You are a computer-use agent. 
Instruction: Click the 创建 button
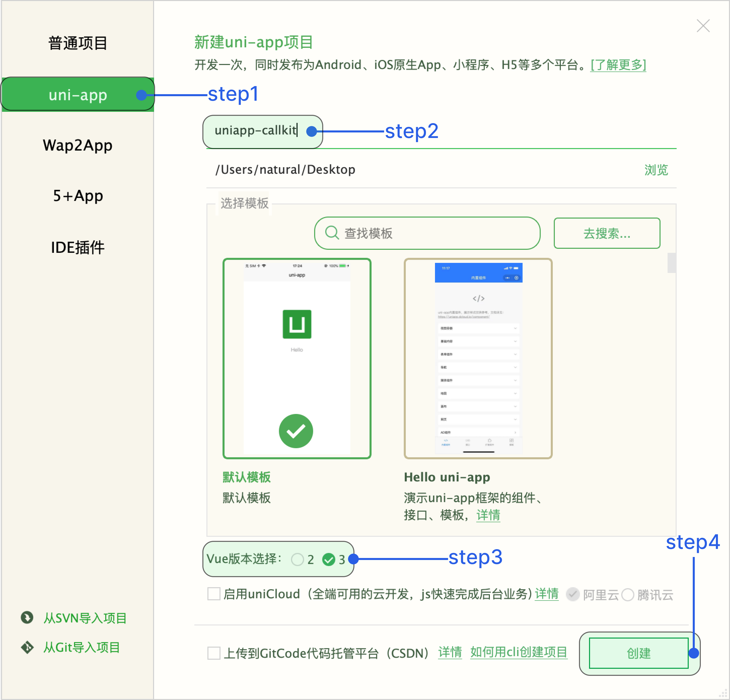[638, 653]
